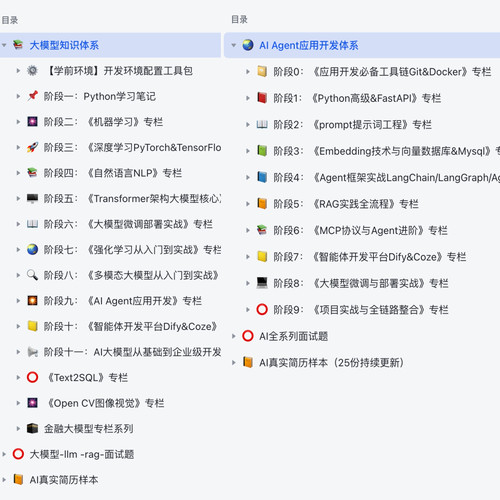Click the magnifier icon beside 阶段八 多模态大模型
500x500 pixels.
32,275
